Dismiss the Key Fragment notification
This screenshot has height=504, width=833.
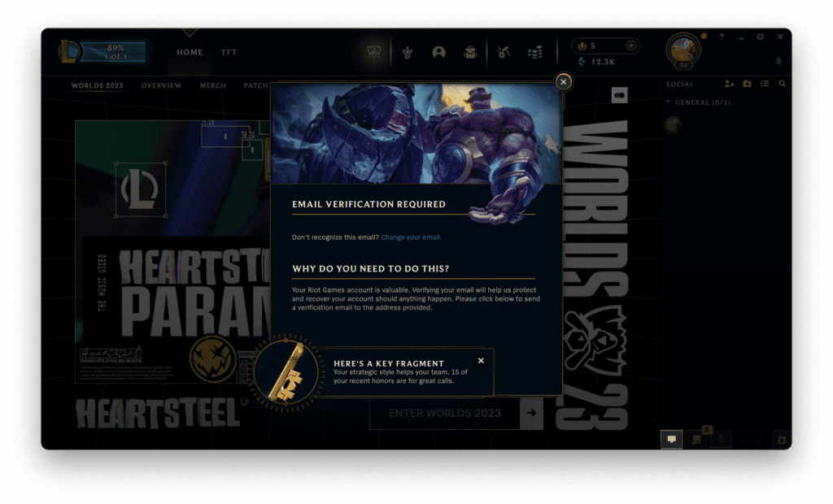coord(481,361)
